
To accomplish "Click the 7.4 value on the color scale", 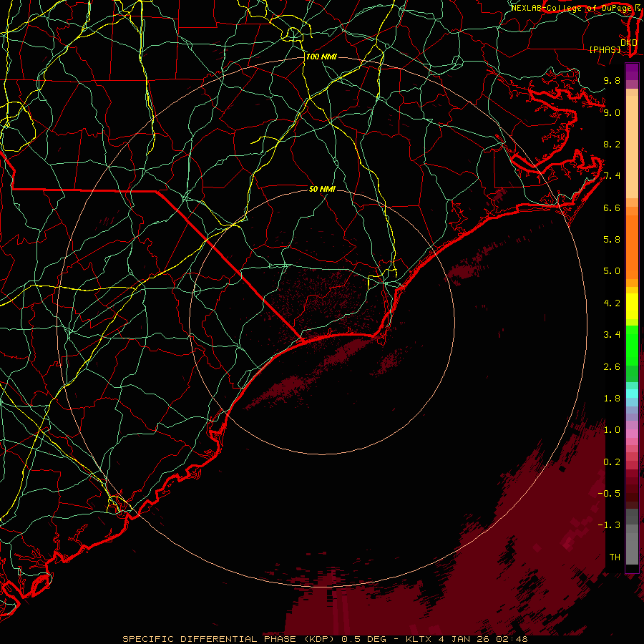I will [612, 176].
